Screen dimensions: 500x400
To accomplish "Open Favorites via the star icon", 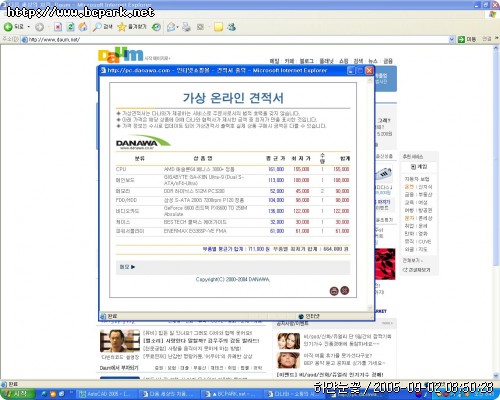I will 132,27.
